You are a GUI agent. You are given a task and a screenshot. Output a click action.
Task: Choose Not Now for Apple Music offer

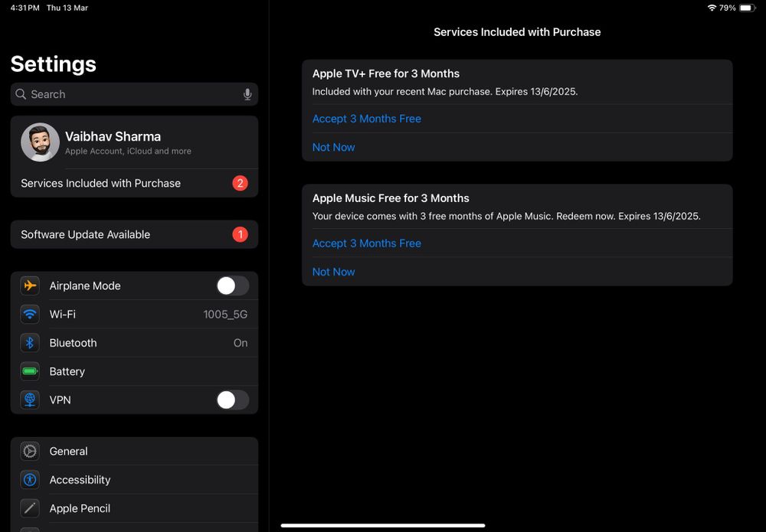(334, 272)
